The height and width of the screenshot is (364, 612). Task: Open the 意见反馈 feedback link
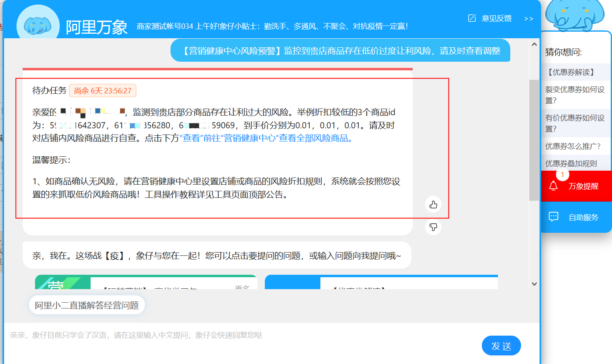[497, 19]
